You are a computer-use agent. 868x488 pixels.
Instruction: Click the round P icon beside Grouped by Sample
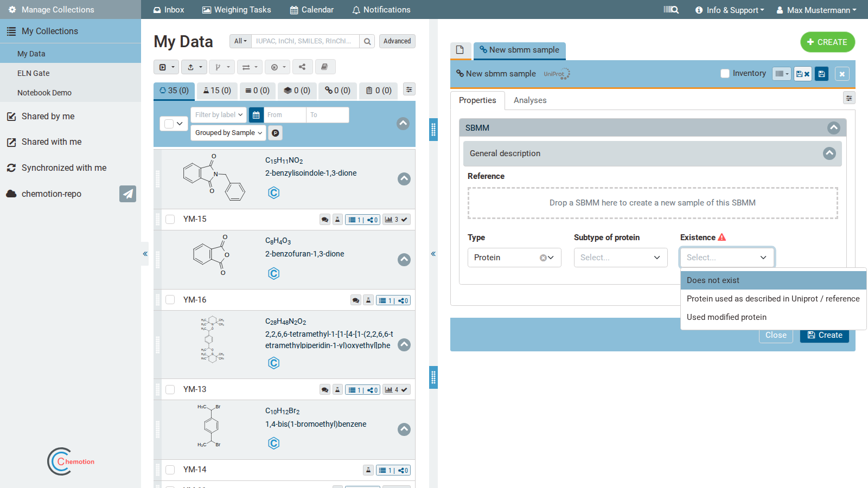(276, 133)
